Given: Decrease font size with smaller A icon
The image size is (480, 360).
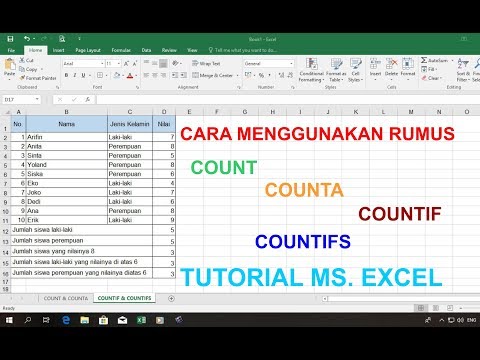Looking at the screenshot, I should pyautogui.click(x=135, y=63).
